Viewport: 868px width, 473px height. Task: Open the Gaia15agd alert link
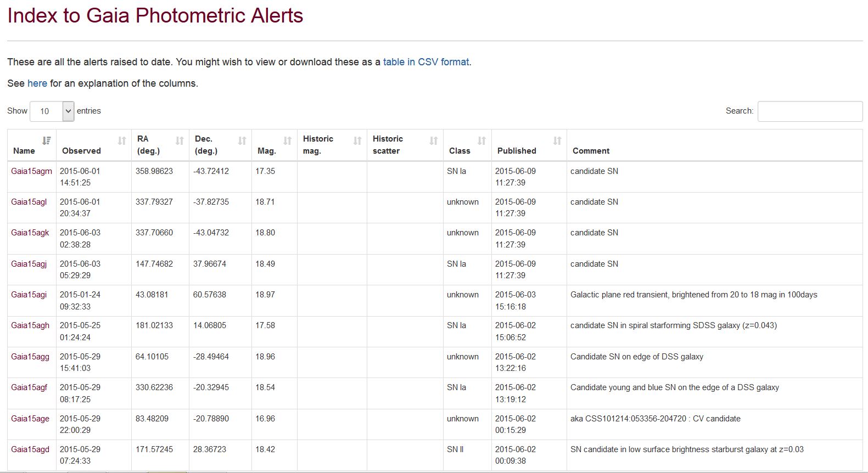[30, 449]
